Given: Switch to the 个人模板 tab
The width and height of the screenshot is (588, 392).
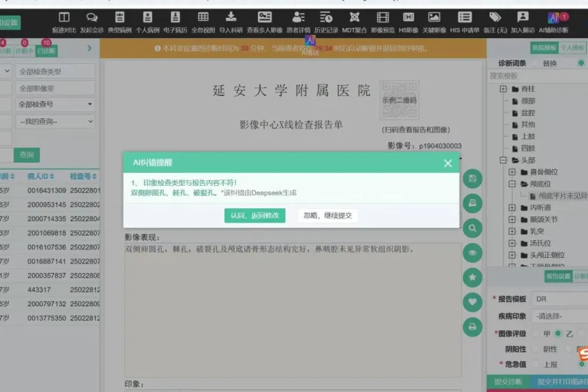Looking at the screenshot, I should 572,48.
